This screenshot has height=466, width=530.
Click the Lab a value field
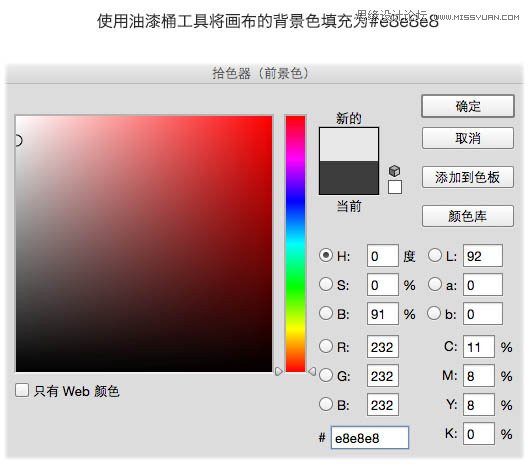point(483,285)
